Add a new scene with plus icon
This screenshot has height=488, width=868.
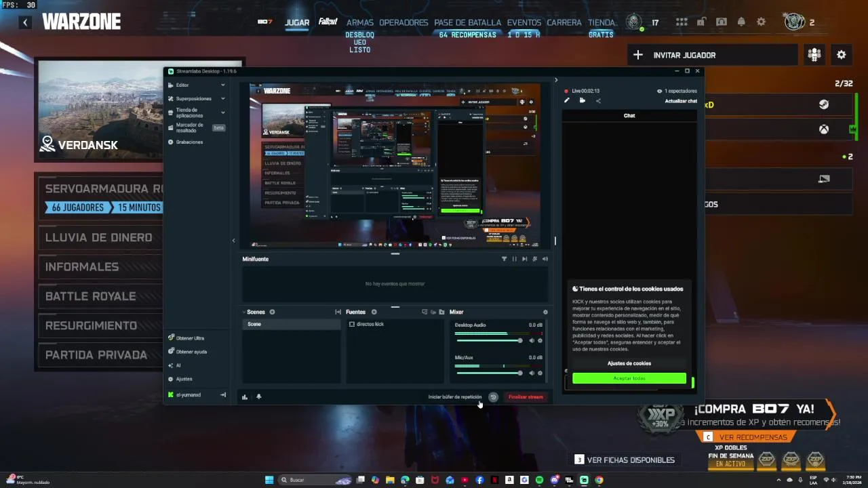(x=272, y=312)
